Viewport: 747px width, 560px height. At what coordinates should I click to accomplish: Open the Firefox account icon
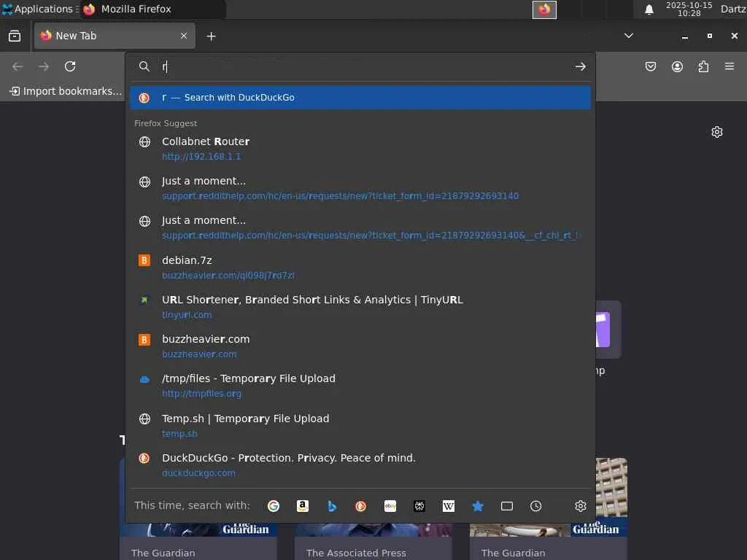click(677, 66)
